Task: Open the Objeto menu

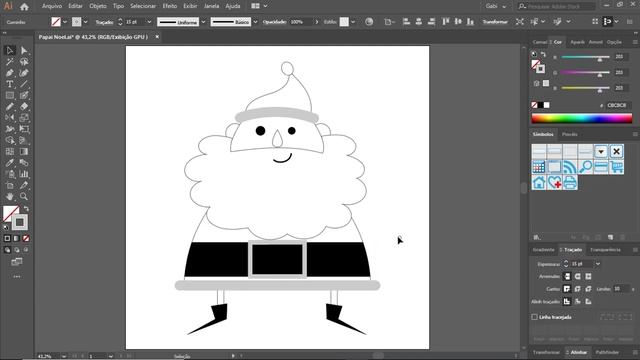Action: [x=98, y=6]
